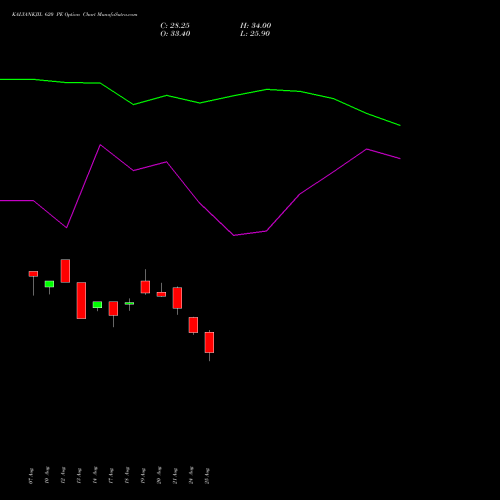Select the low value 'L: 25.90'
Image resolution: width=500 pixels, height=500 pixels.
pyautogui.click(x=255, y=34)
